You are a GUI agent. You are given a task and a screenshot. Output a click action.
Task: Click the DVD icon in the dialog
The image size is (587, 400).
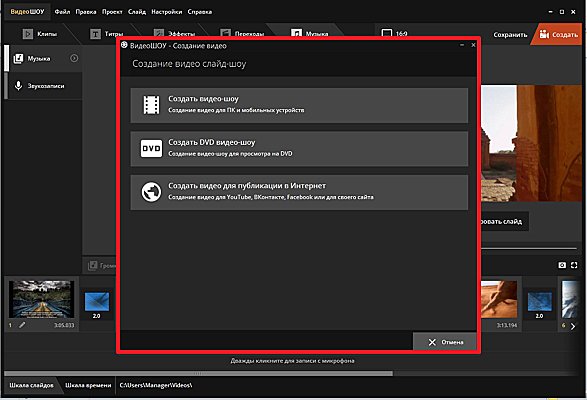[x=151, y=148]
